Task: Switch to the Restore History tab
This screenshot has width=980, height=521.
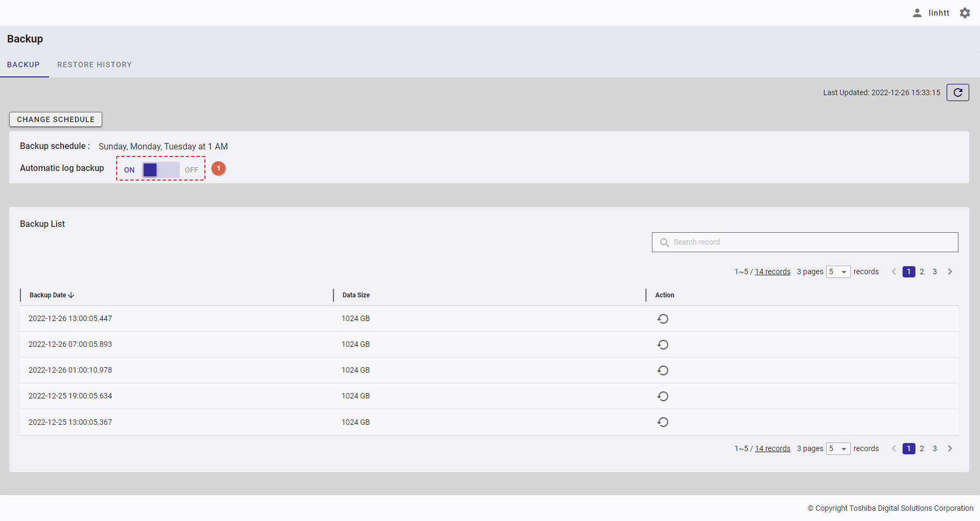Action: pyautogui.click(x=95, y=65)
